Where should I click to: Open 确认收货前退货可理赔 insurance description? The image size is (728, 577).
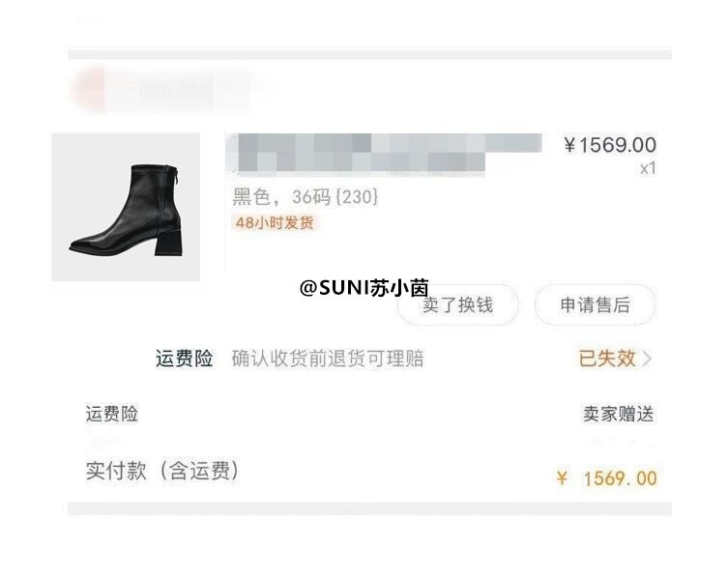(328, 359)
